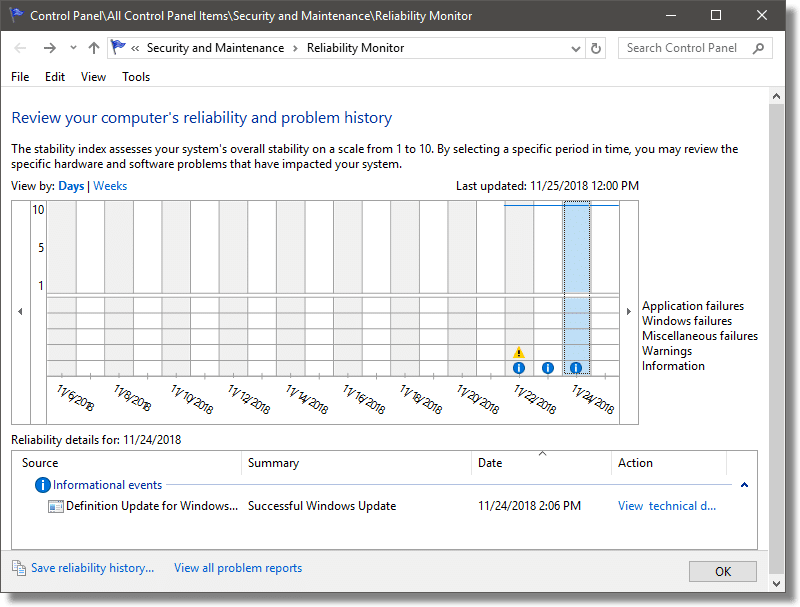This screenshot has width=800, height=607.
Task: Click the Save reliability history document icon
Action: click(18, 567)
